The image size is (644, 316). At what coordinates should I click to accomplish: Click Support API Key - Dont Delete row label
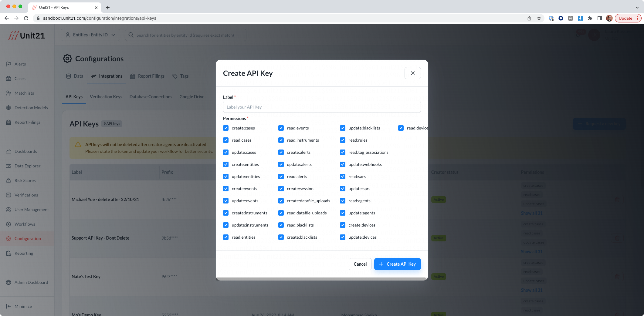(100, 238)
